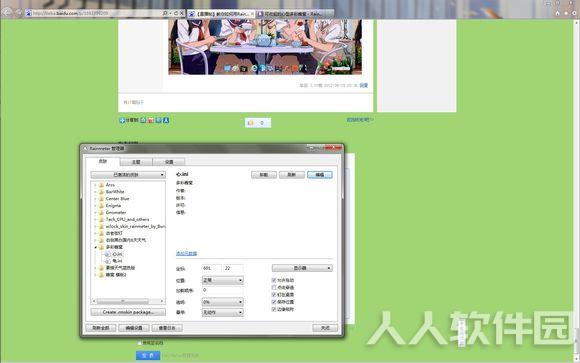580x363 pixels.
Task: Click the Refresh all button in Rainmeter
Action: coord(101,328)
